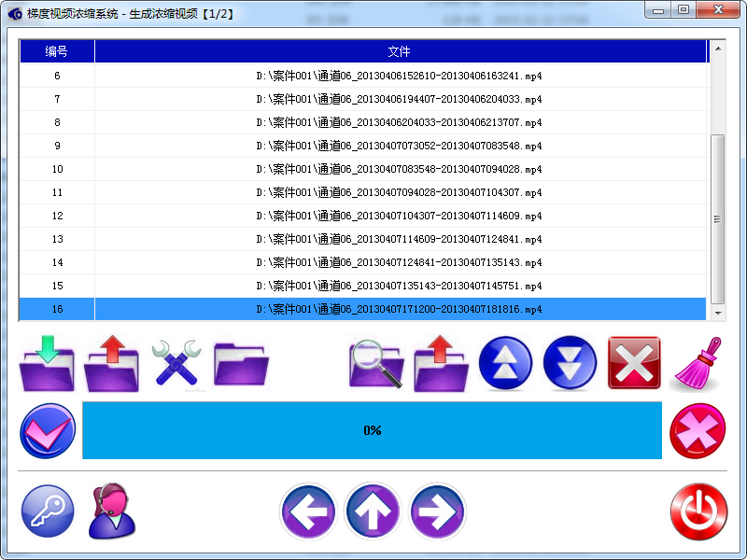Start processing with blue checkmark button
Viewport: 747px width, 560px height.
(48, 430)
